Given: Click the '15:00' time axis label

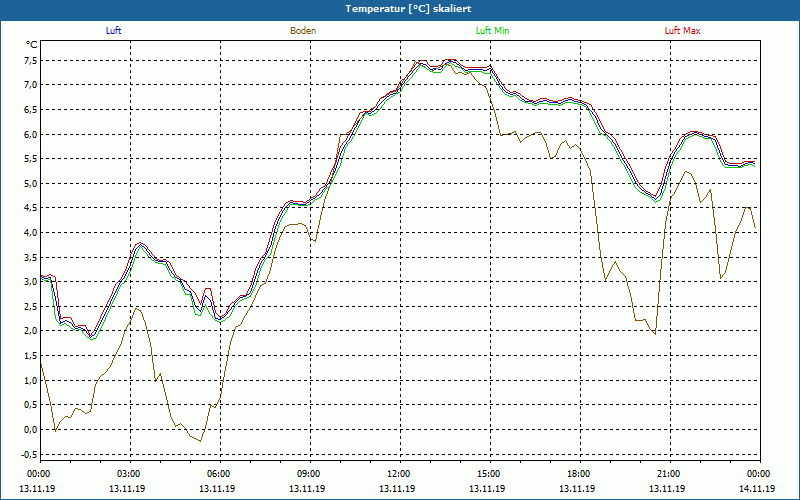Looking at the screenshot, I should (x=489, y=474).
